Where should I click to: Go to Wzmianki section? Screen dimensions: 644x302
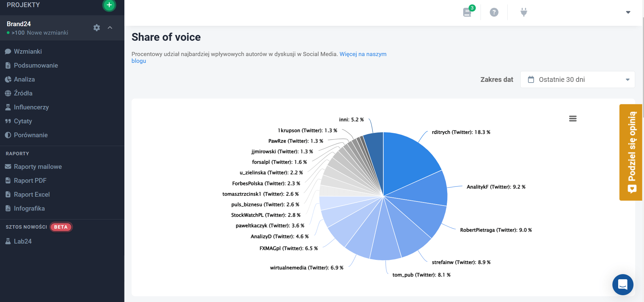pos(28,51)
